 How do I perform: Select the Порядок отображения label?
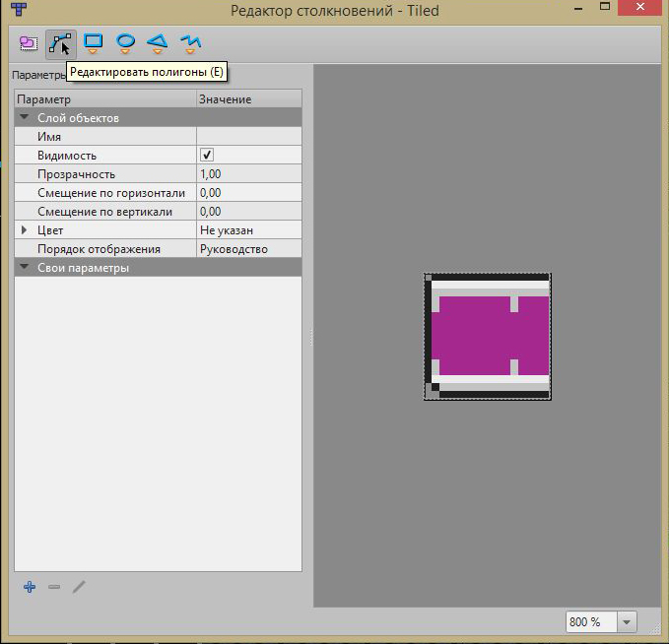pos(99,249)
